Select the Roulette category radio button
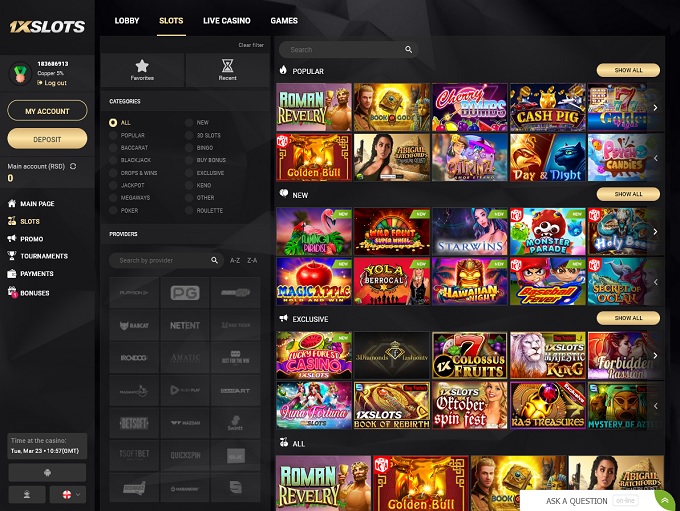 pyautogui.click(x=190, y=211)
